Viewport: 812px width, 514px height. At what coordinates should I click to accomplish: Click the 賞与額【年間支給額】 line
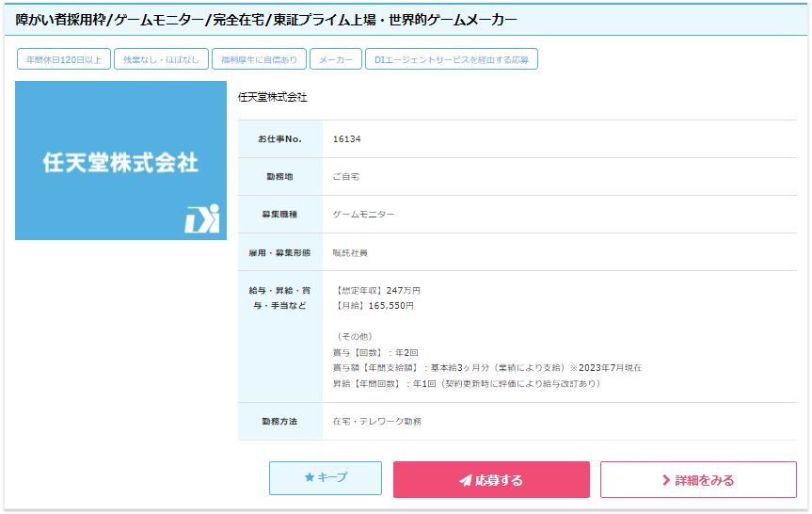487,368
